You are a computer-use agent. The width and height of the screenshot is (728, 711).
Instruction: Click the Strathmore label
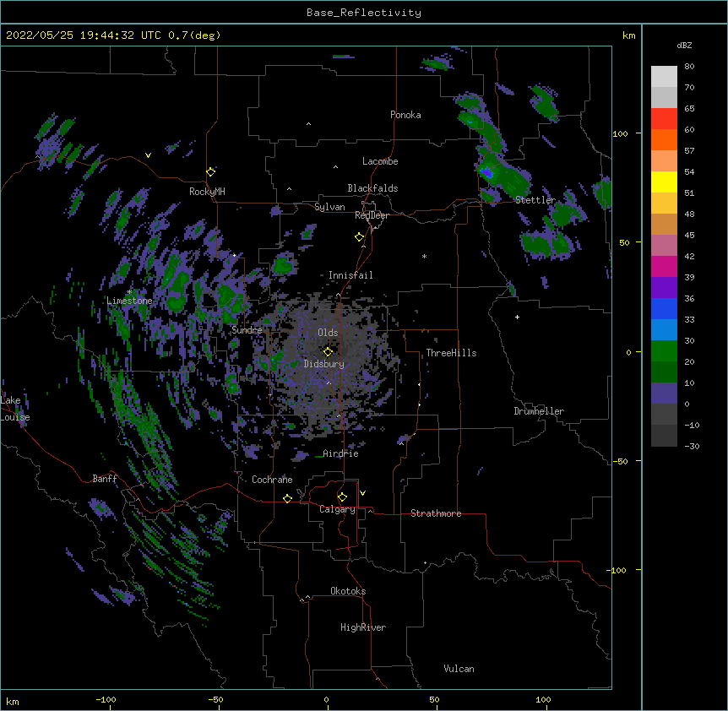click(436, 513)
